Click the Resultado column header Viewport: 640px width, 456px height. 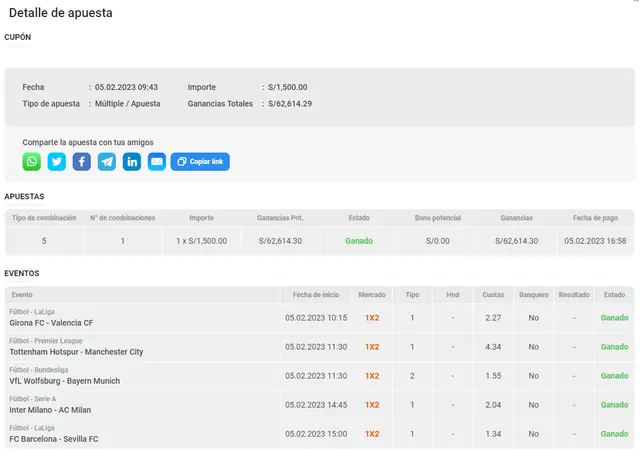(x=574, y=295)
